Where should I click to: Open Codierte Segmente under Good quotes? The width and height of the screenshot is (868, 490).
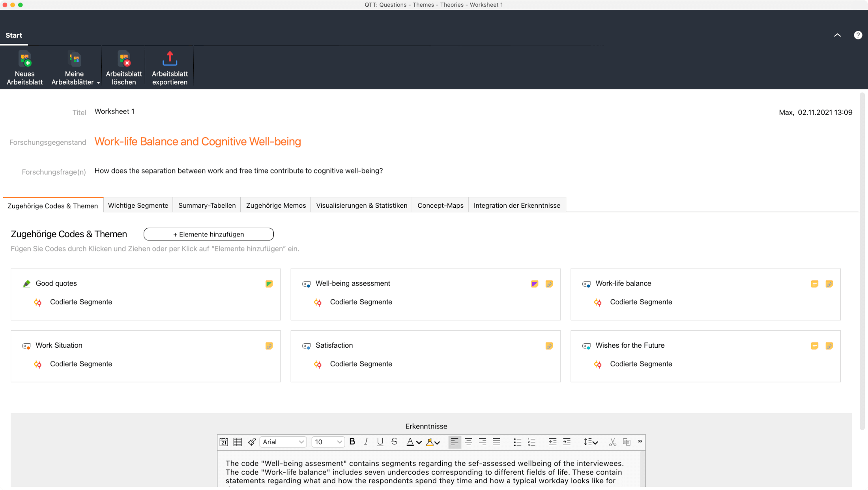pos(81,302)
